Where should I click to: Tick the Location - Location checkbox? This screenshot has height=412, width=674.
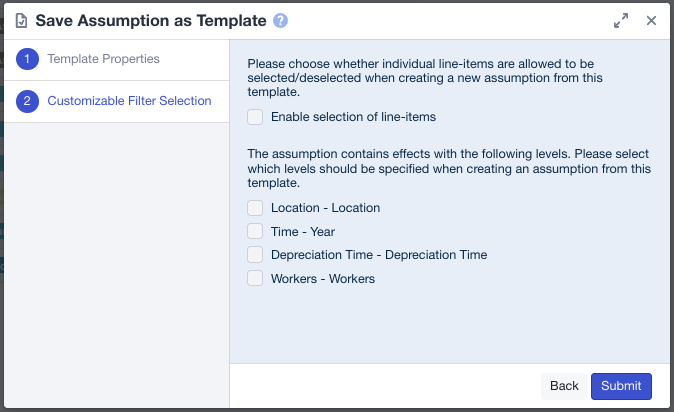tap(255, 208)
